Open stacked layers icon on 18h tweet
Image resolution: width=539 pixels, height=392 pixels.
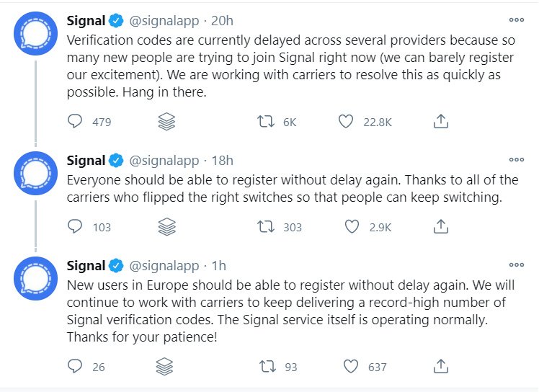pos(166,227)
